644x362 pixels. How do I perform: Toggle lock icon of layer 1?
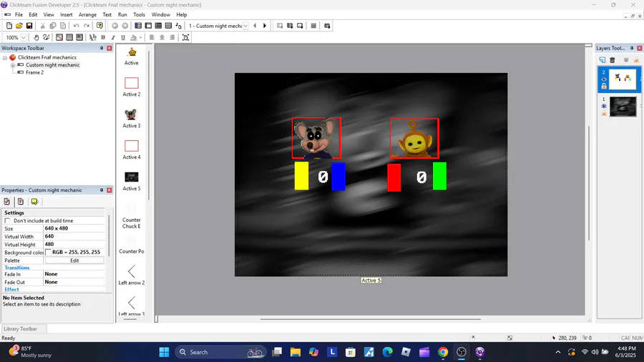(x=604, y=113)
